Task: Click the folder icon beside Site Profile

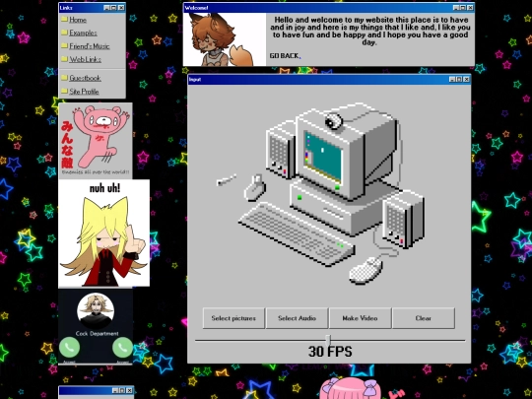Action: tap(64, 91)
